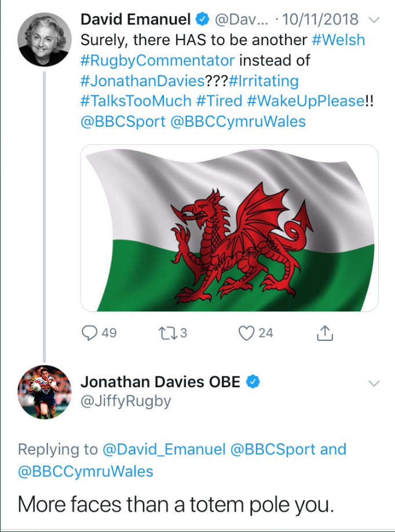
Task: Open the share tweet icon
Action: click(x=325, y=333)
